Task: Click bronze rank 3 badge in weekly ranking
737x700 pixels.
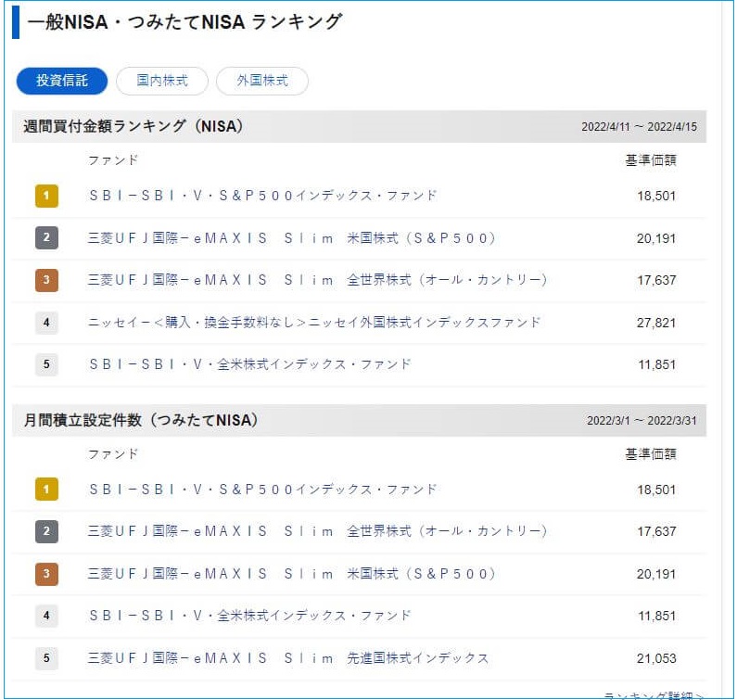Action: (46, 280)
